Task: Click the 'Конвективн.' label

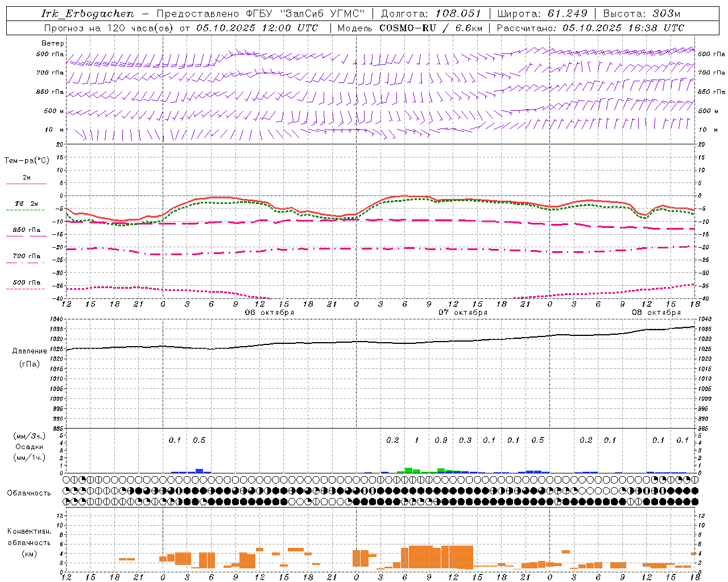Action: coord(29,531)
